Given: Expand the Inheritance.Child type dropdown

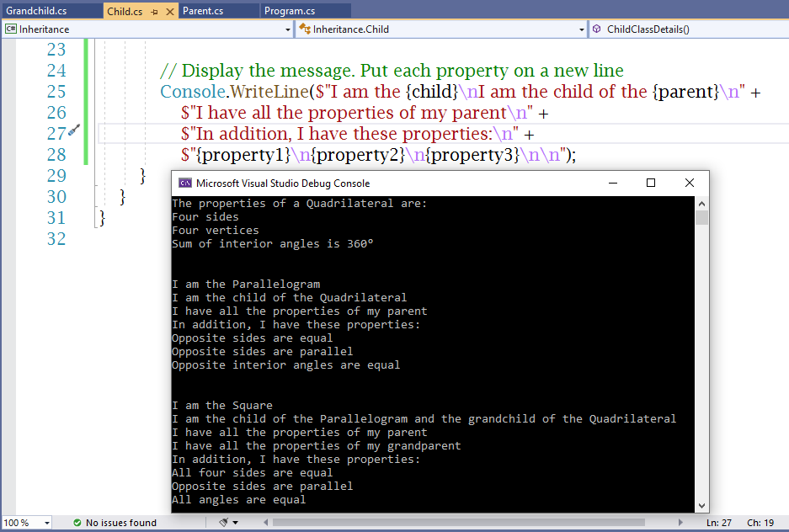Looking at the screenshot, I should (581, 29).
